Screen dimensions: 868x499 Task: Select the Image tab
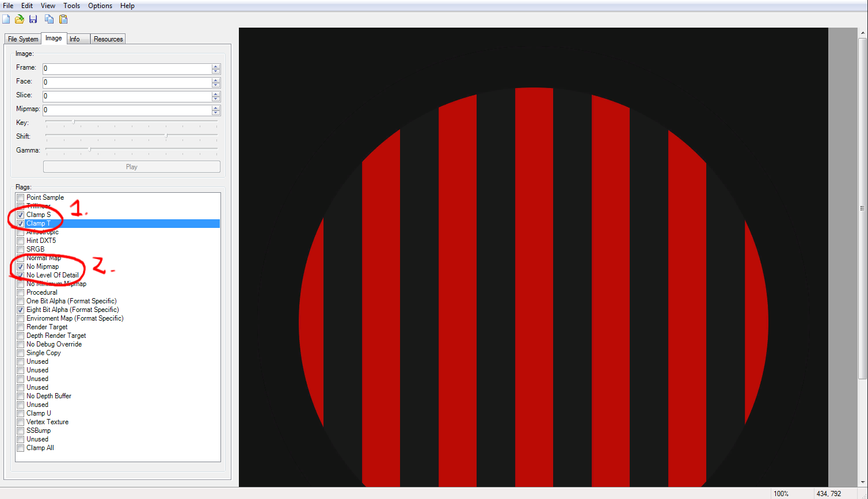tap(54, 38)
